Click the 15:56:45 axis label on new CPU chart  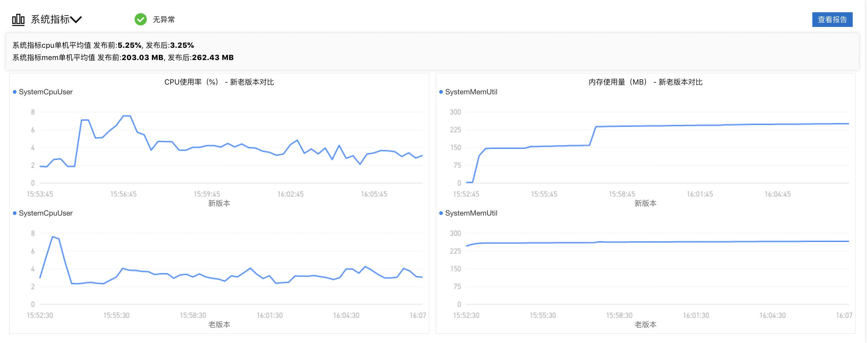coord(123,194)
